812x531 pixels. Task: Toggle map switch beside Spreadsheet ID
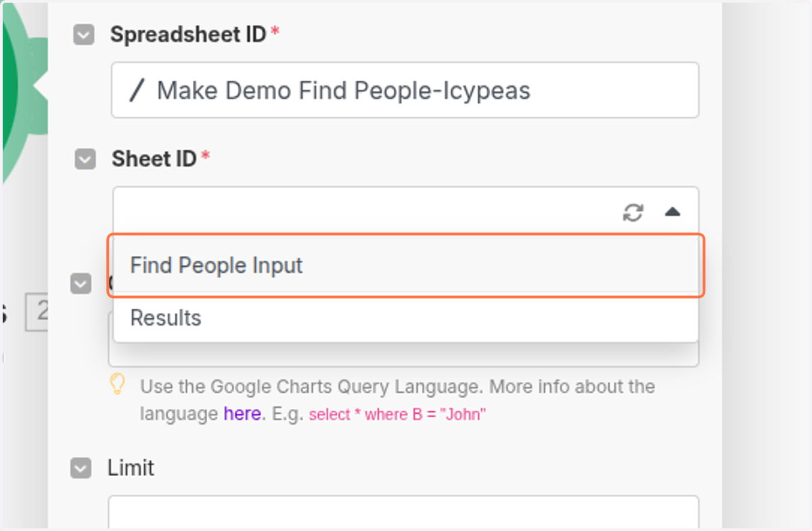[x=84, y=35]
